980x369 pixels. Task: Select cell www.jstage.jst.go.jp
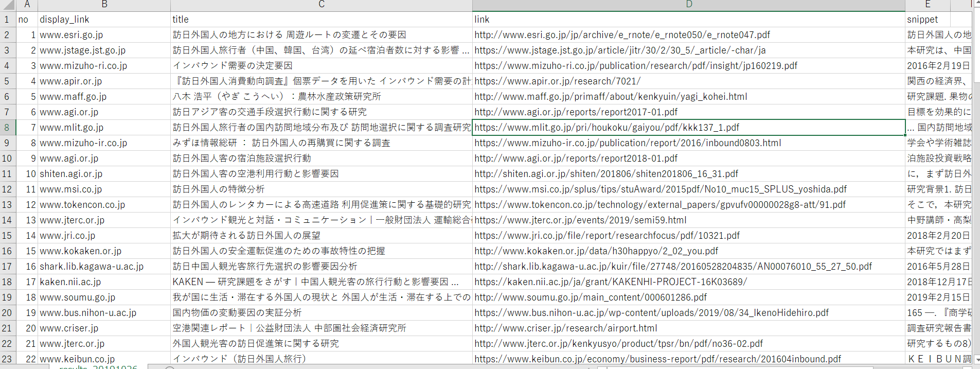click(104, 50)
